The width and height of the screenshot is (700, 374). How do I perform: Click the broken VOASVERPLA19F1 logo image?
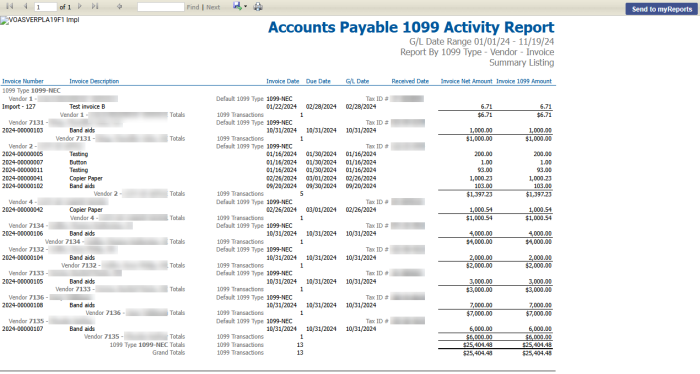(40, 20)
